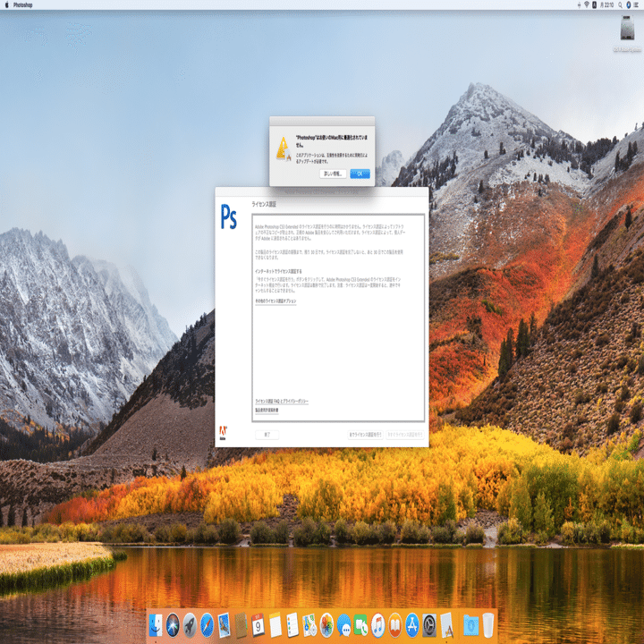Click the more info button in alert

click(333, 174)
